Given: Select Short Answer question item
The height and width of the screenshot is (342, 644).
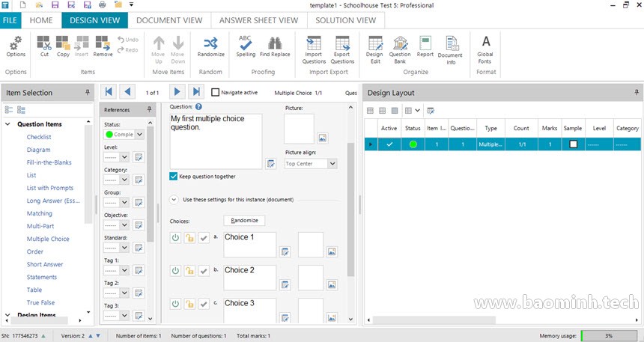Looking at the screenshot, I should click(45, 264).
